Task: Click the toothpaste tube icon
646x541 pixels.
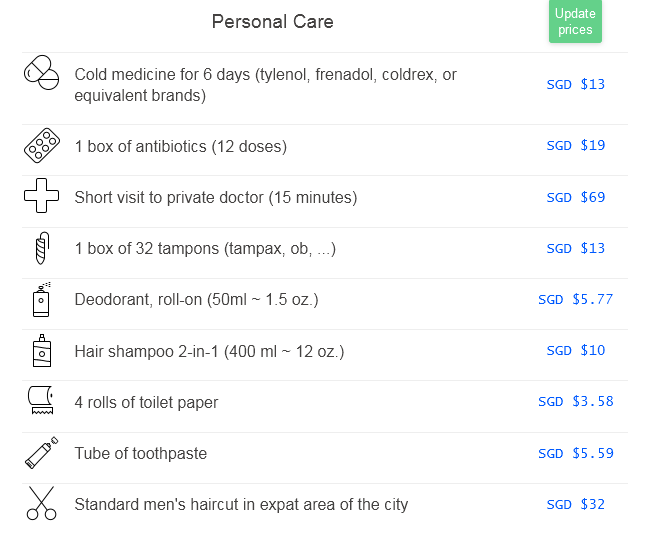Action: click(x=42, y=454)
